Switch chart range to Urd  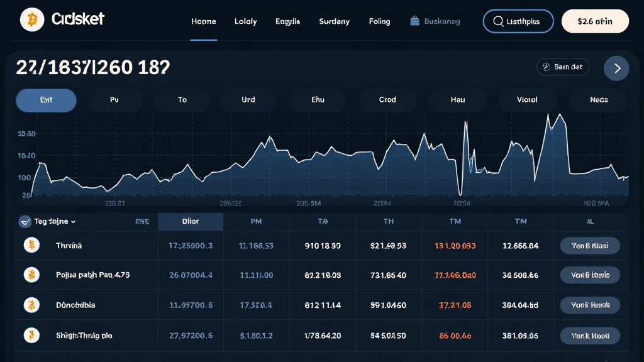click(x=248, y=100)
